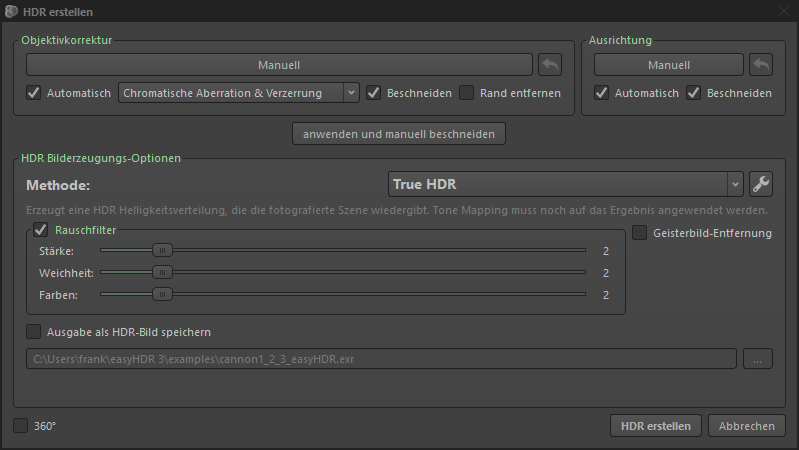Toggle the 360° checkbox

point(21,426)
